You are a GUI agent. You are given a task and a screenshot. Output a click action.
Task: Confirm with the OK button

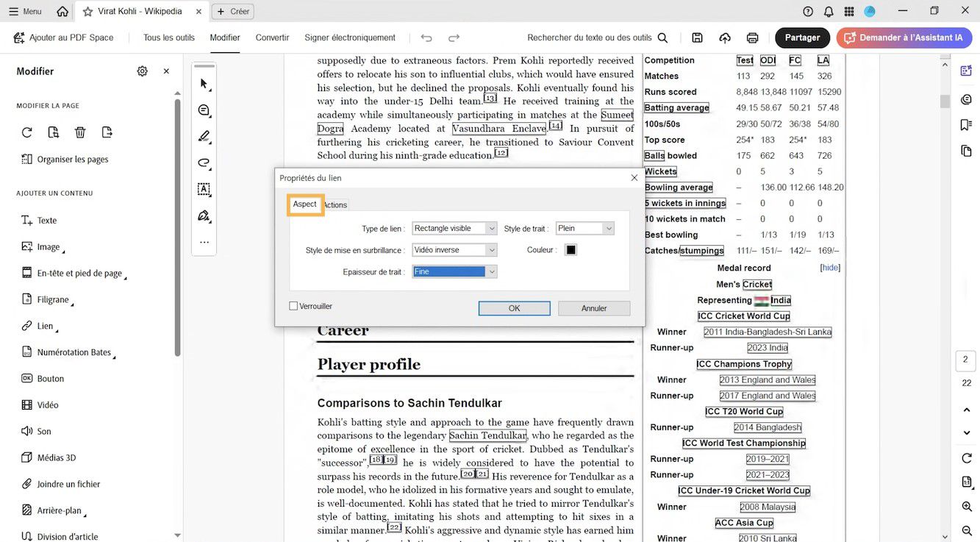coord(515,308)
